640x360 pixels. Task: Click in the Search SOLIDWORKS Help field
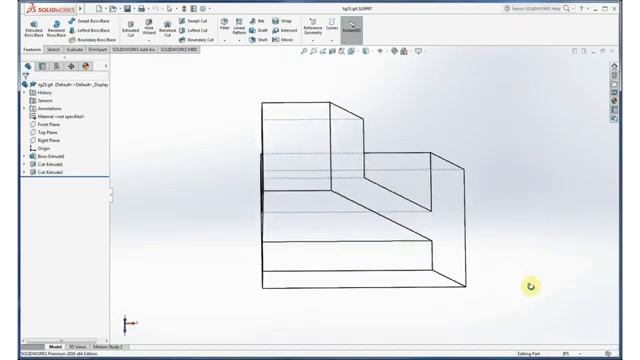[536, 8]
